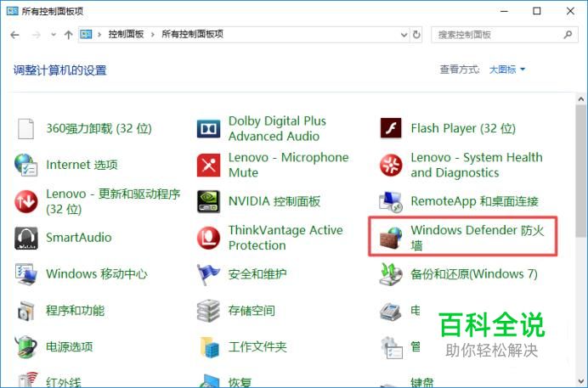Select the 控制面板 breadcrumb
Screen dimensions: 588x388
click(x=126, y=34)
